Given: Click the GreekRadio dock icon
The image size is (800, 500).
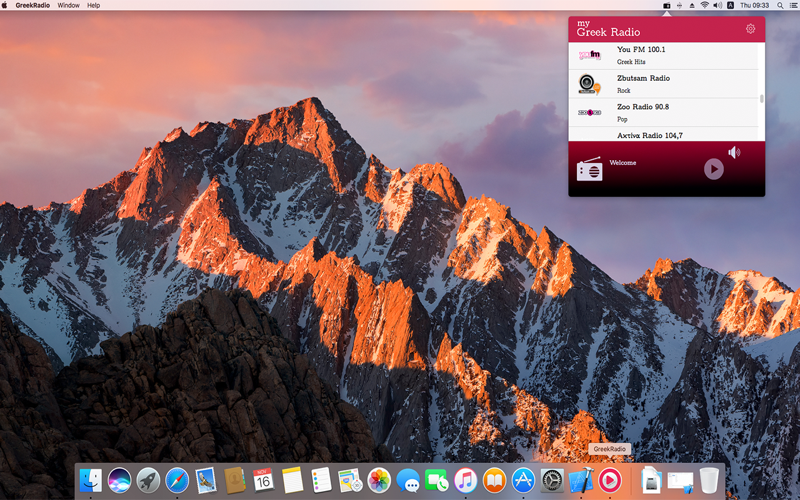Looking at the screenshot, I should pos(609,480).
